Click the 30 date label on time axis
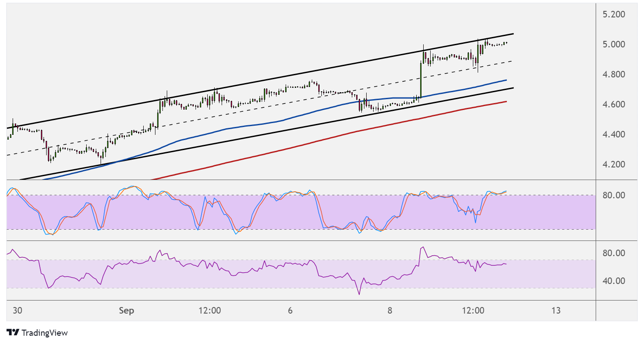The image size is (644, 344). 17,311
